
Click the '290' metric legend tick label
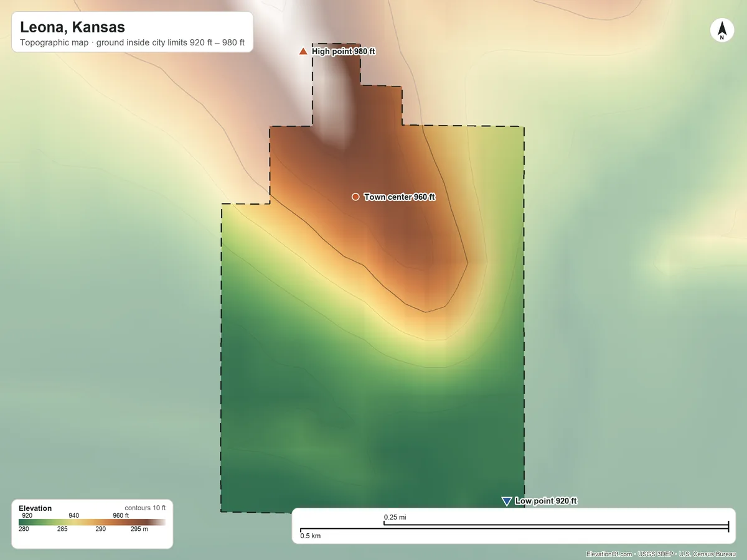101,530
